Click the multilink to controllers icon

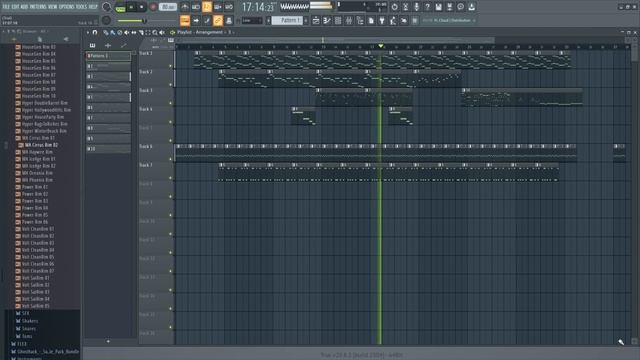click(229, 20)
